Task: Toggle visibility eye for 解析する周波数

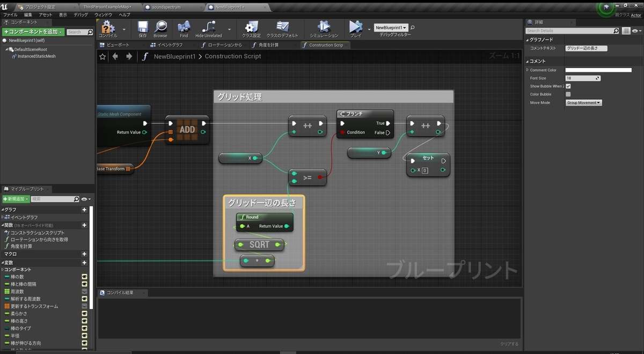Action: tap(84, 299)
